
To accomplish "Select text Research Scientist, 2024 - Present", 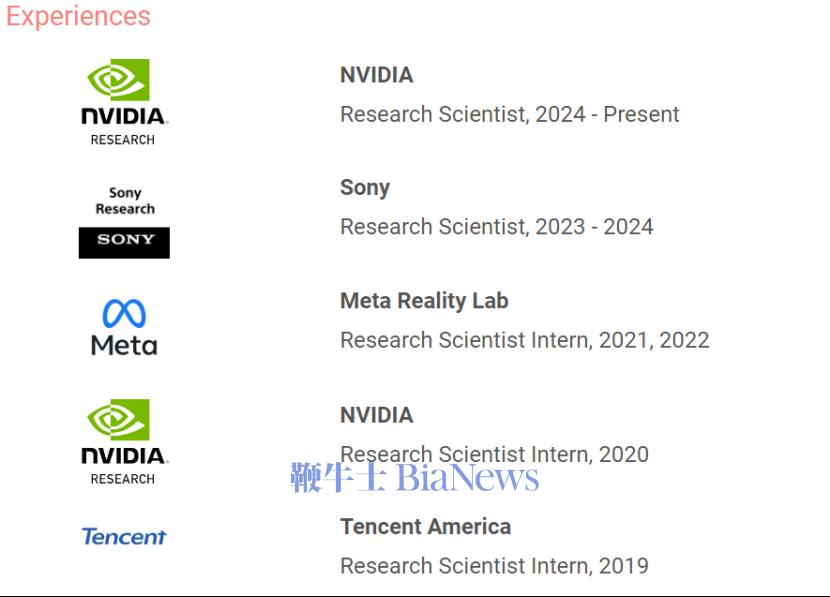I will coord(509,114).
